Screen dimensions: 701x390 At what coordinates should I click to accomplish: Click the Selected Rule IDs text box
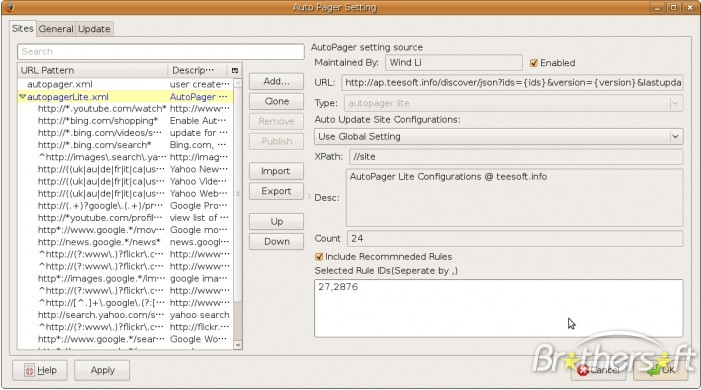pos(498,308)
